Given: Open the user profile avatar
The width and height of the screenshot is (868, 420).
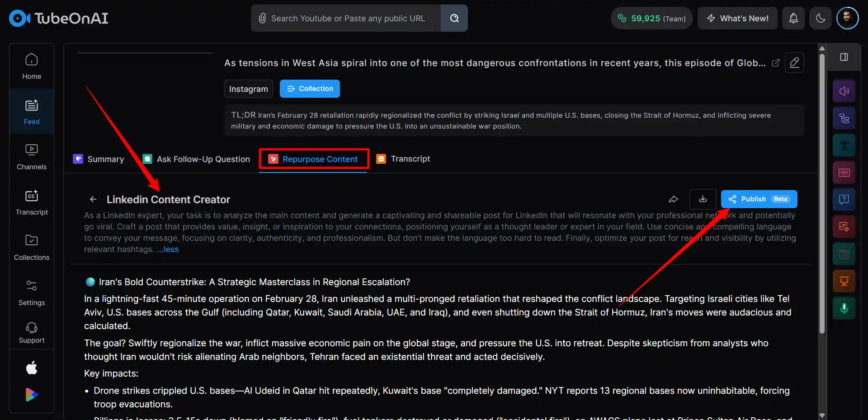Looking at the screenshot, I should click(847, 18).
